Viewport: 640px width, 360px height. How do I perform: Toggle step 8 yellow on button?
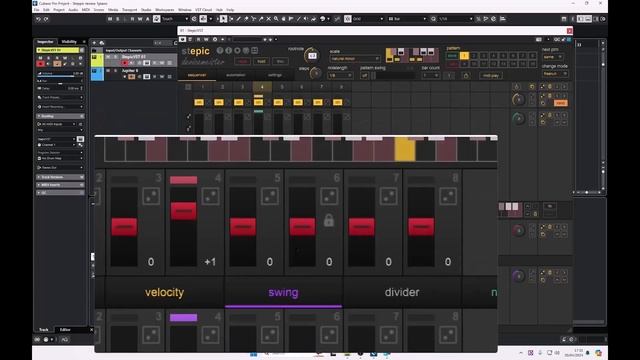[338, 102]
